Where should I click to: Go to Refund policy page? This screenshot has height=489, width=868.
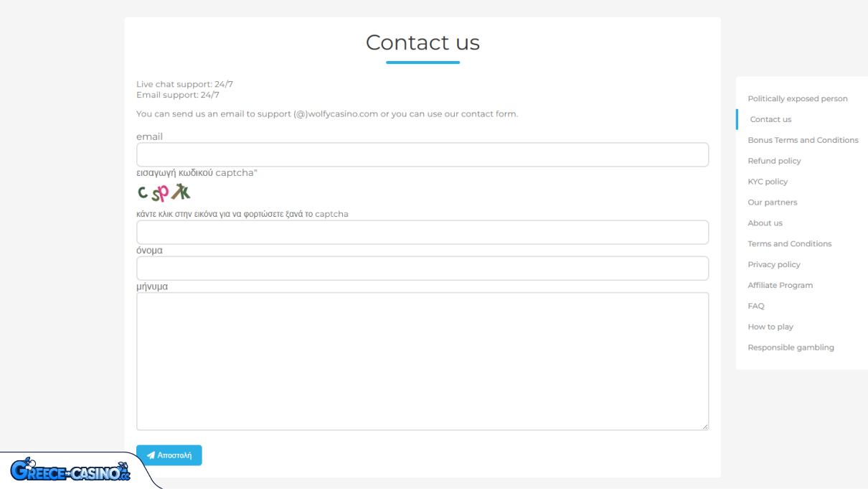point(774,161)
